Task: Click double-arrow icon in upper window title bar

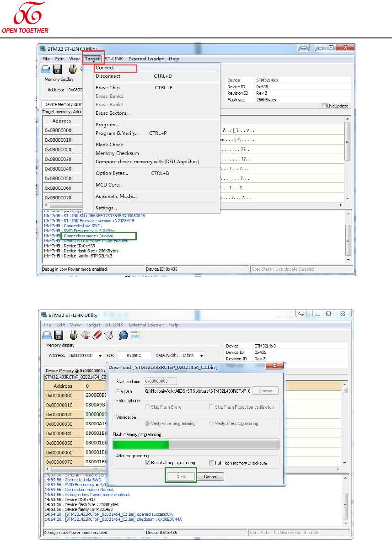Action: coord(303,48)
